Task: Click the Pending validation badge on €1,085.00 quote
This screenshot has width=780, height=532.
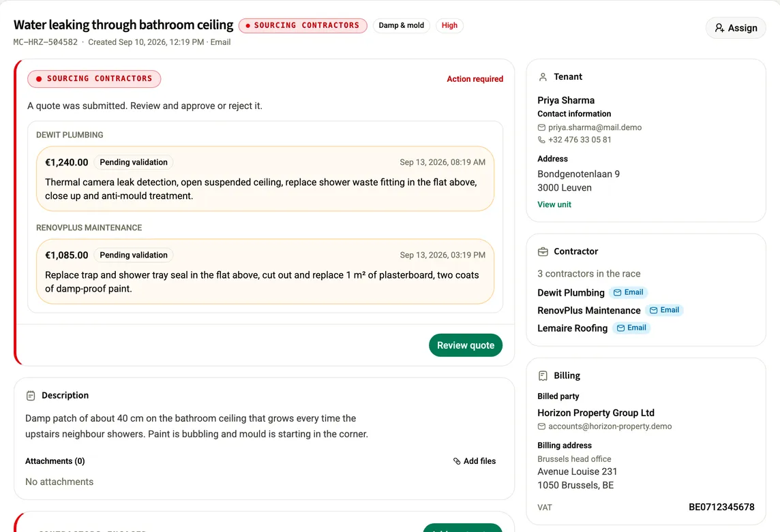Action: pyautogui.click(x=134, y=255)
